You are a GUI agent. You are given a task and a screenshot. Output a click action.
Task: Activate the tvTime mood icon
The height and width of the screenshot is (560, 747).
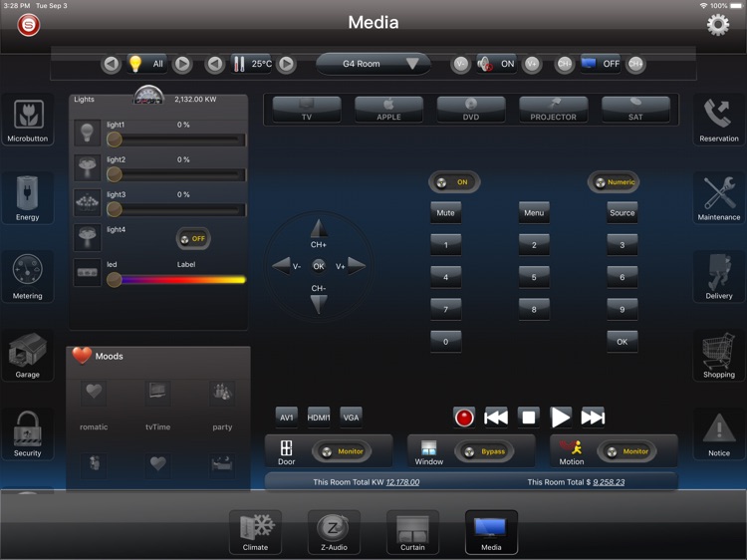tap(157, 392)
